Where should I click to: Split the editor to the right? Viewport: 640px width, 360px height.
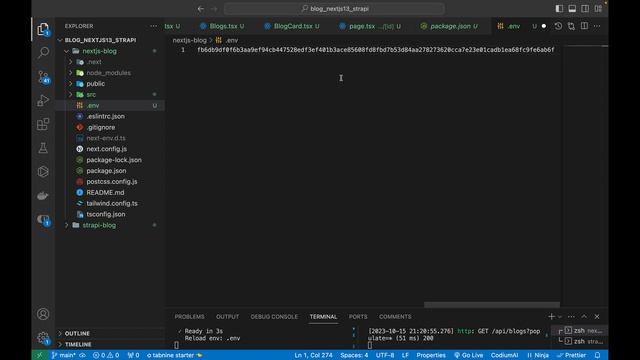(x=584, y=26)
